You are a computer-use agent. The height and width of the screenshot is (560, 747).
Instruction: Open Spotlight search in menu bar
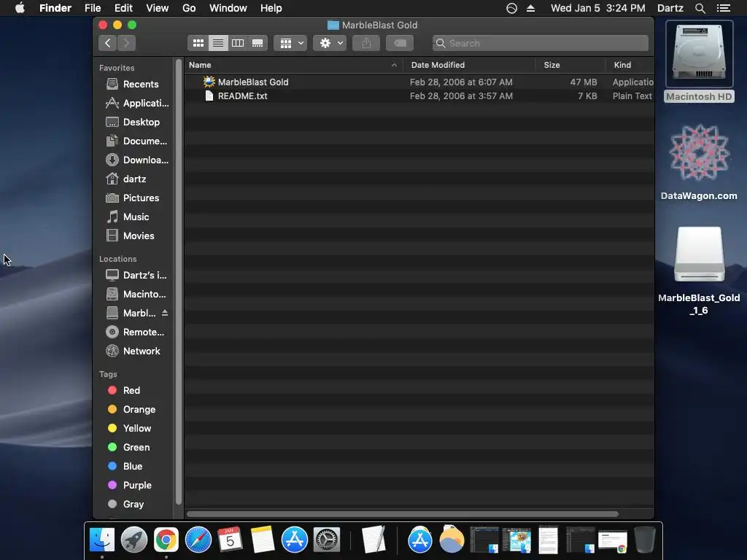click(x=700, y=8)
